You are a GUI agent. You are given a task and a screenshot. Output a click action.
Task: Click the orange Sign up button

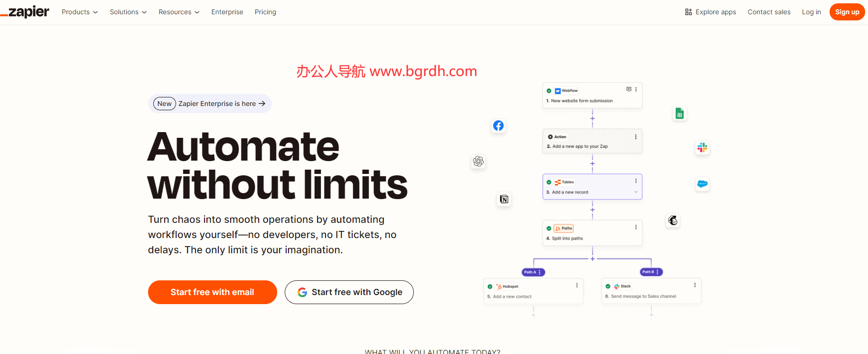pyautogui.click(x=847, y=12)
